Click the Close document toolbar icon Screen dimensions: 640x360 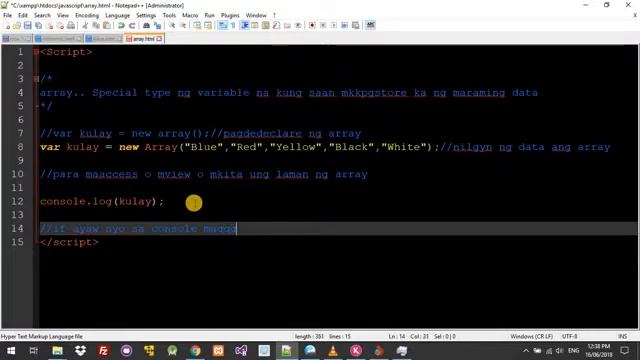[49, 25]
